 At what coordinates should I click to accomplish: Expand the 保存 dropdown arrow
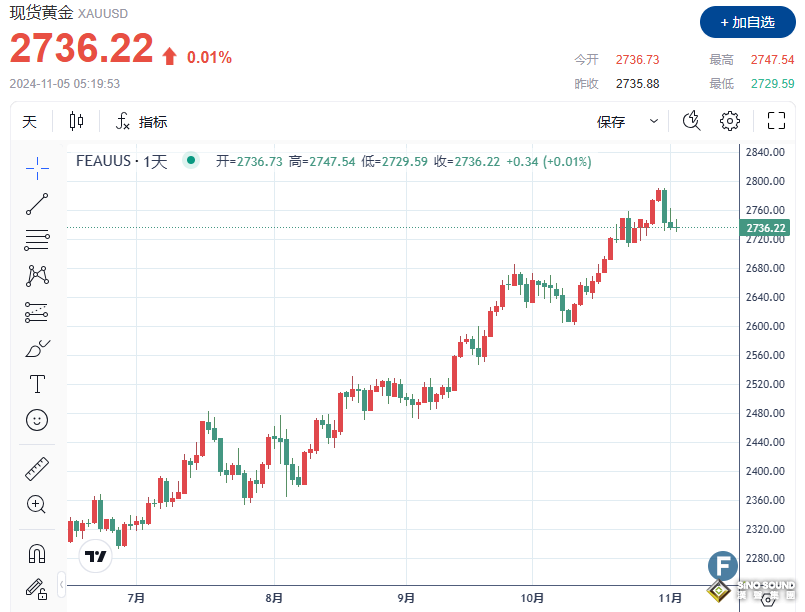(x=654, y=122)
